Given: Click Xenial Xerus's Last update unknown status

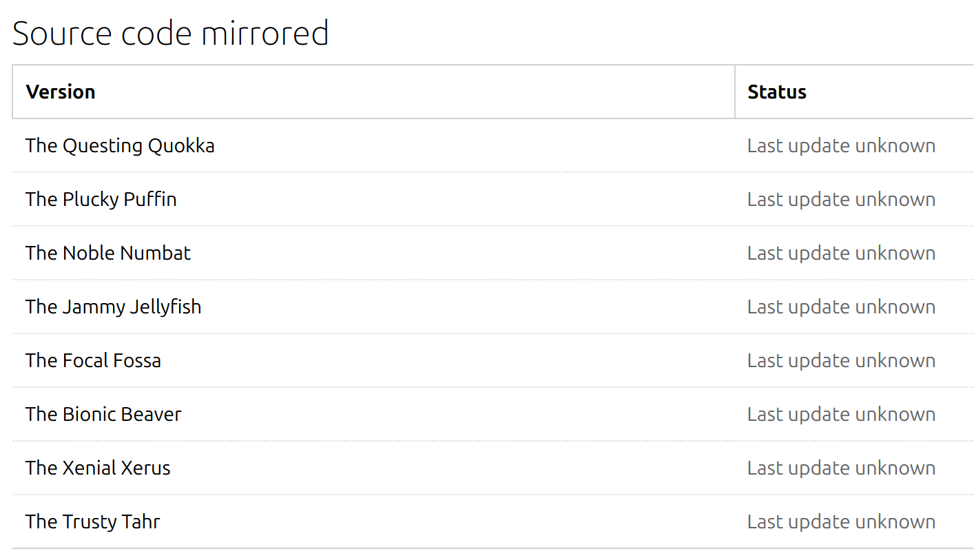Looking at the screenshot, I should click(x=841, y=468).
